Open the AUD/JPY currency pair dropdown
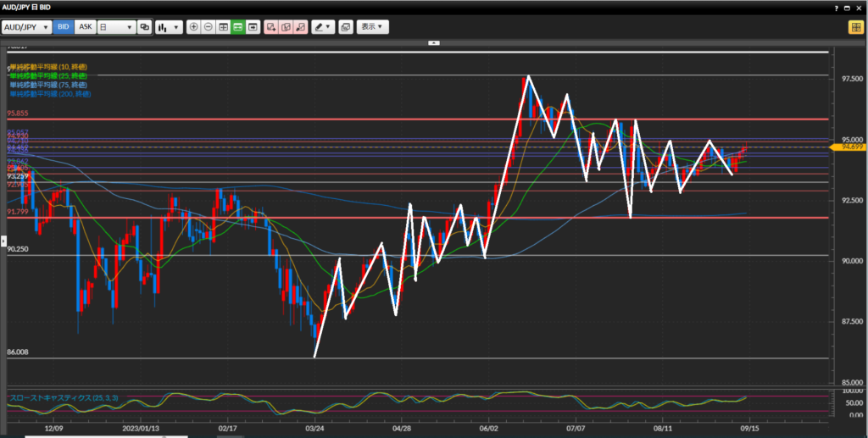This screenshot has height=438, width=868. [26, 27]
